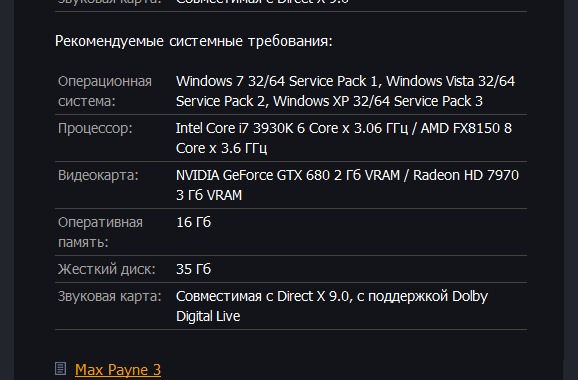The width and height of the screenshot is (578, 380).
Task: Click the 16 Гб memory value
Action: coord(194,222)
